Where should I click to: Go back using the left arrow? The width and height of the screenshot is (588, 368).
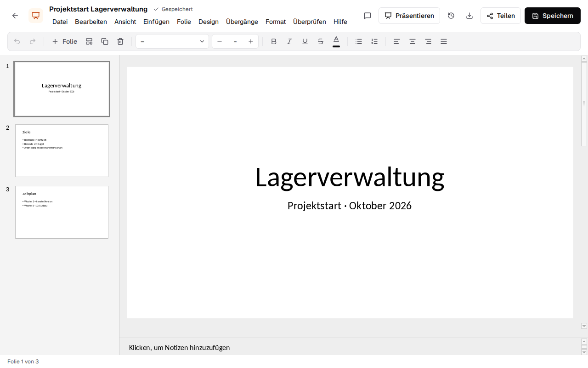coord(15,16)
